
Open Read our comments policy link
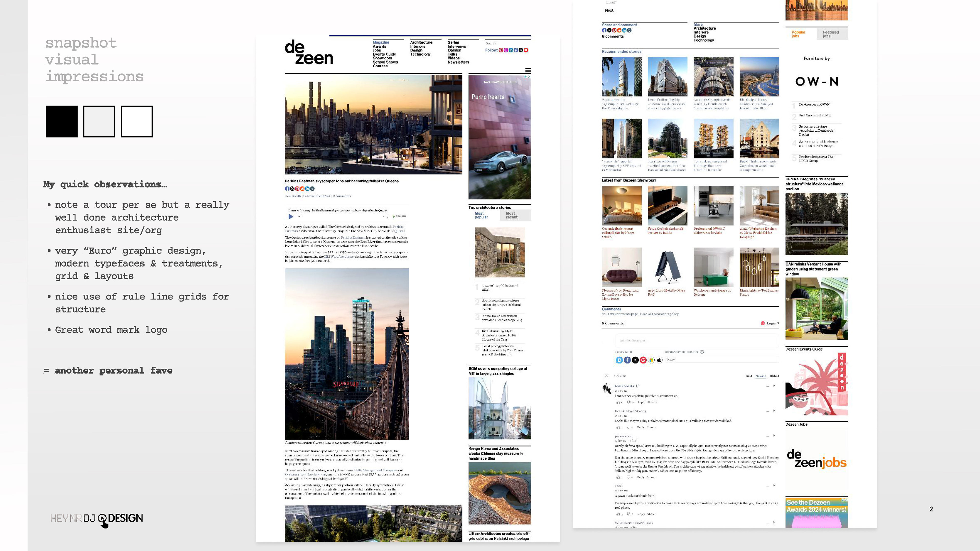[x=659, y=314]
